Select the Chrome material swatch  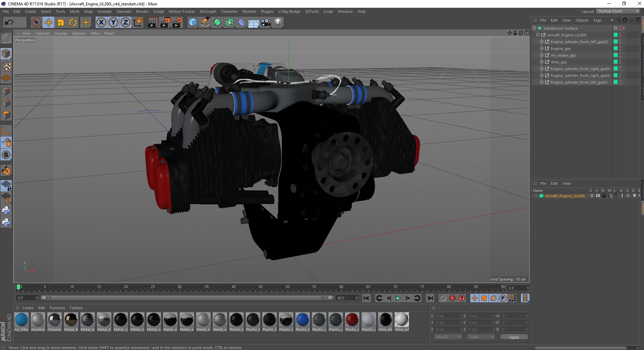(x=54, y=322)
